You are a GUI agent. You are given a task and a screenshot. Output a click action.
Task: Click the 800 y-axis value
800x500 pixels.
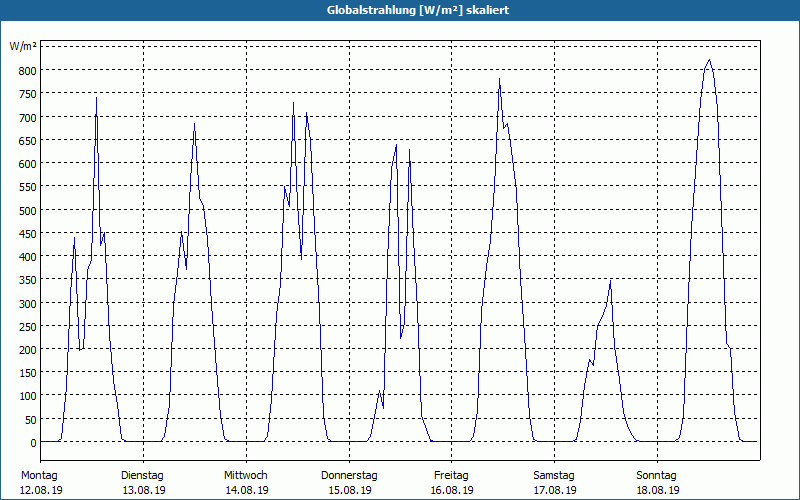click(x=28, y=70)
